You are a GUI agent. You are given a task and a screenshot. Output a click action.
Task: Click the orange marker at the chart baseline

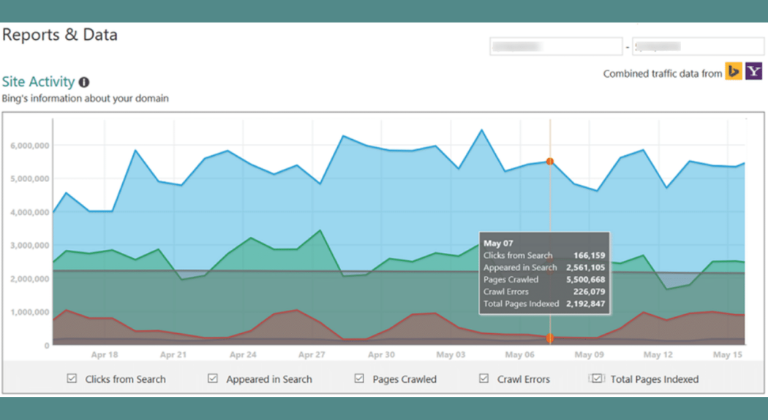pyautogui.click(x=549, y=339)
